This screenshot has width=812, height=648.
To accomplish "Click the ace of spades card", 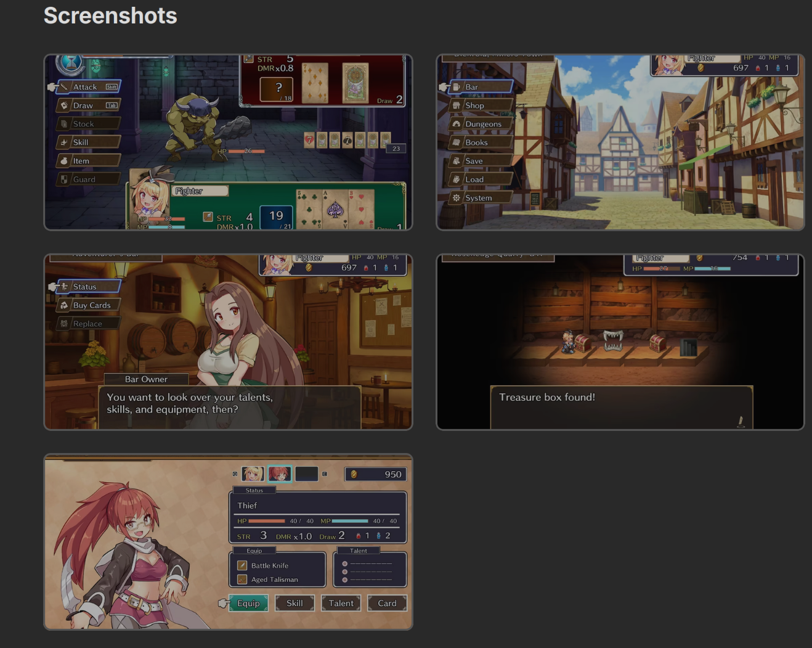I will tap(335, 210).
